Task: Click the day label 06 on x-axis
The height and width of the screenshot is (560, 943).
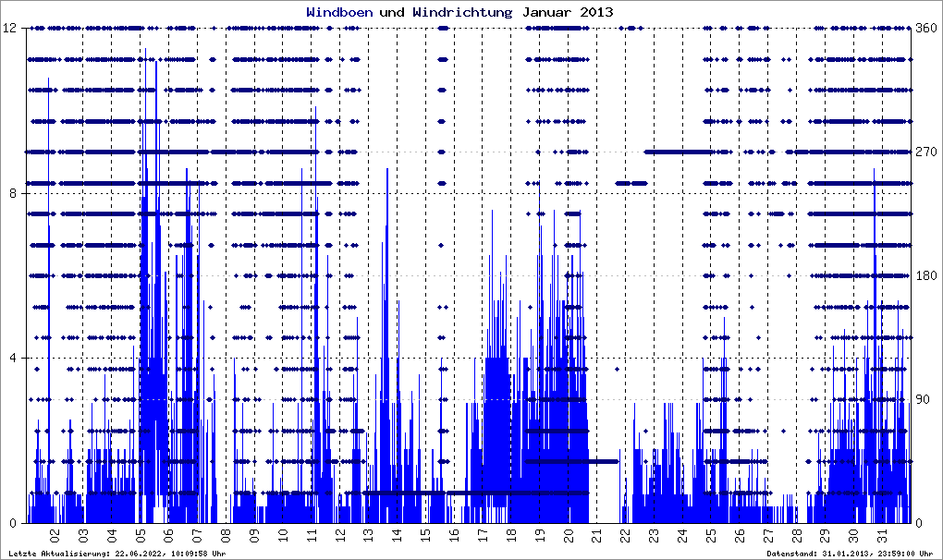Action: coord(169,535)
